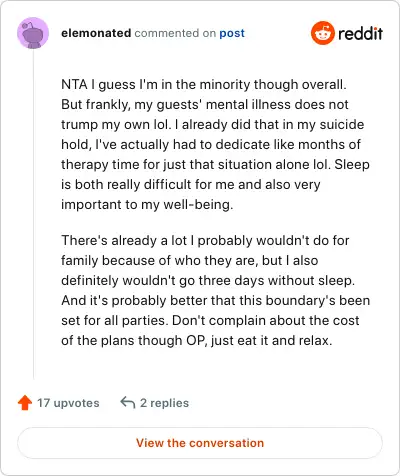This screenshot has height=476, width=400.
Task: Click the line "definitely wouldn't go three days"
Action: [208, 281]
